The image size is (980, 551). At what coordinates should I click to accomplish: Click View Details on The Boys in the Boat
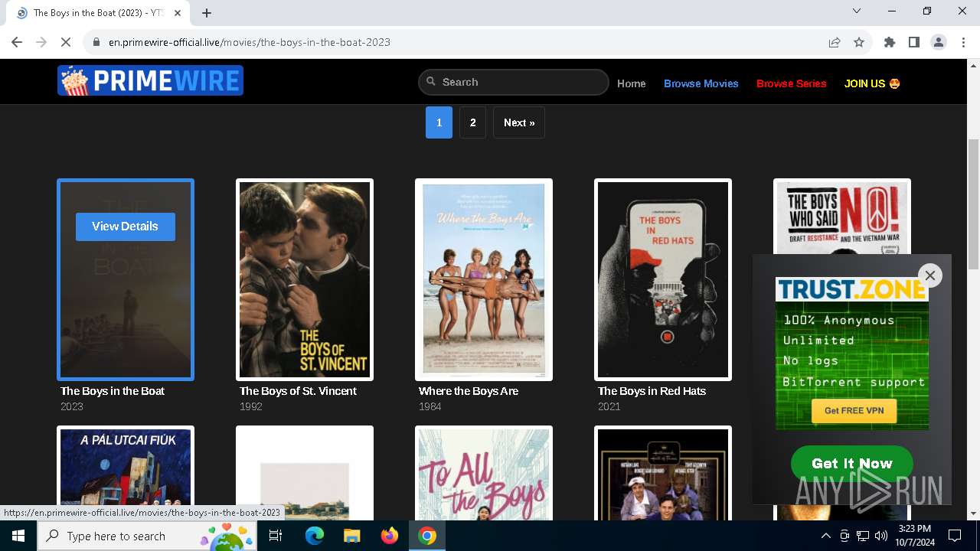[x=126, y=227]
